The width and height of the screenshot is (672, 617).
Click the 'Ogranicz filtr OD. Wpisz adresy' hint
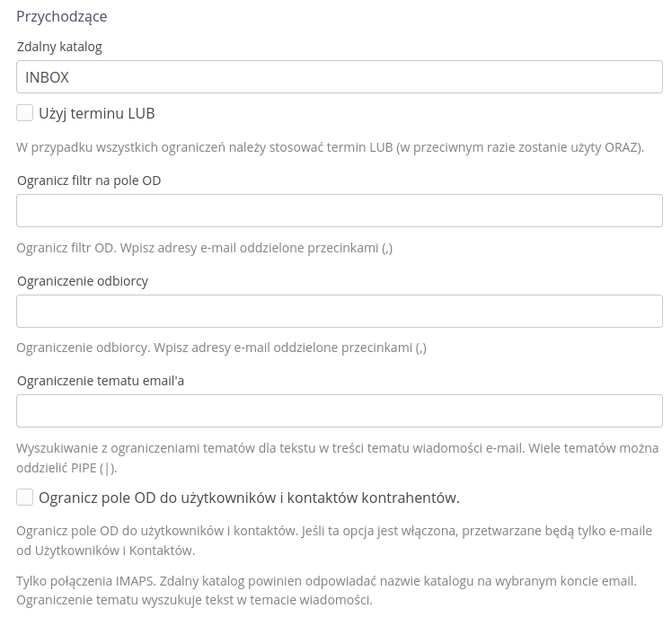click(x=204, y=248)
